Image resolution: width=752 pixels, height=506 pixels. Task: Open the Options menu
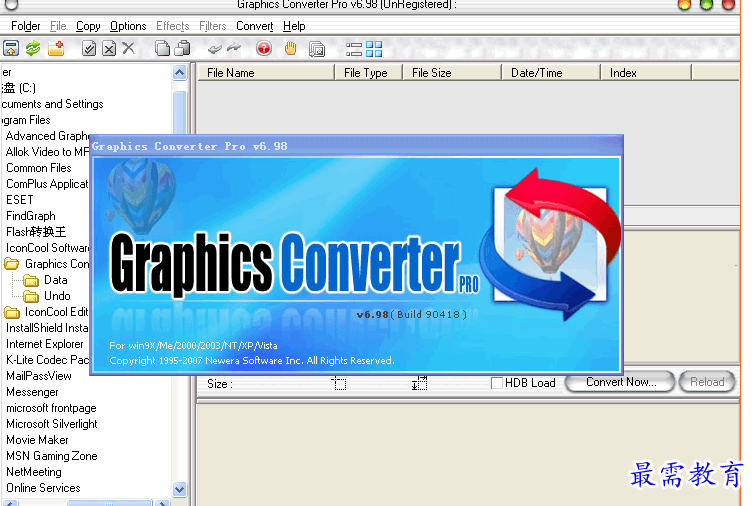pos(128,26)
